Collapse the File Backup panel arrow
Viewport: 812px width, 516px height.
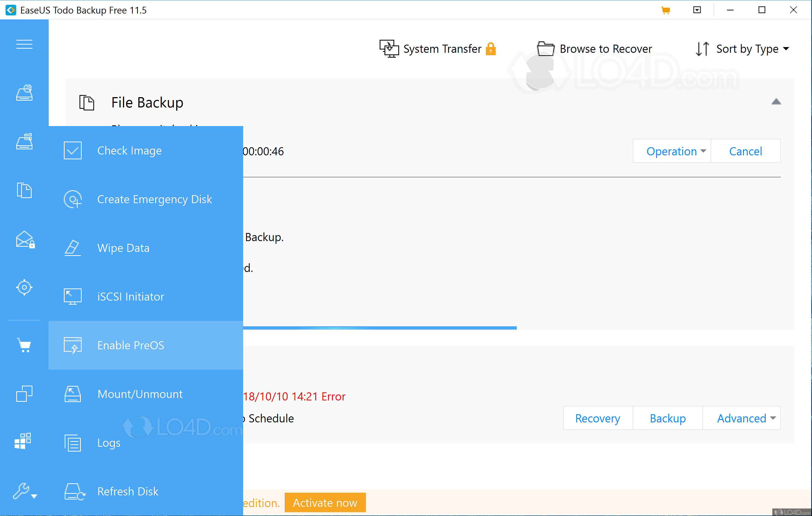[x=776, y=101]
